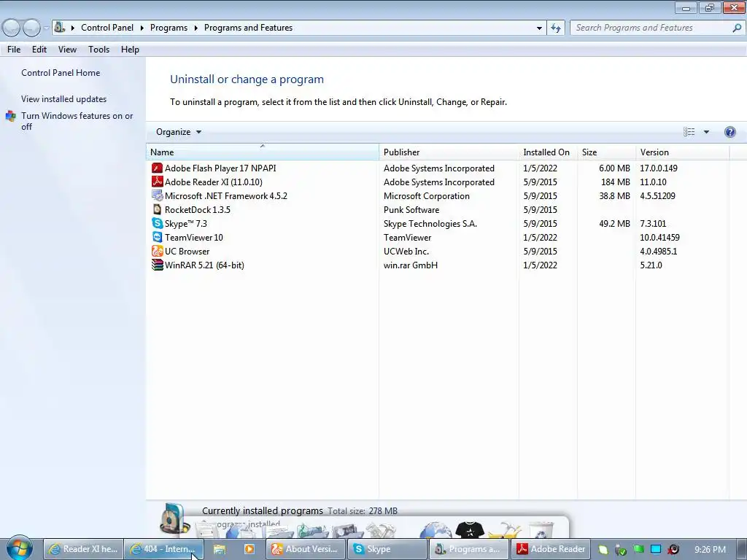
Task: Click the shield icon for Windows features
Action: (x=10, y=116)
